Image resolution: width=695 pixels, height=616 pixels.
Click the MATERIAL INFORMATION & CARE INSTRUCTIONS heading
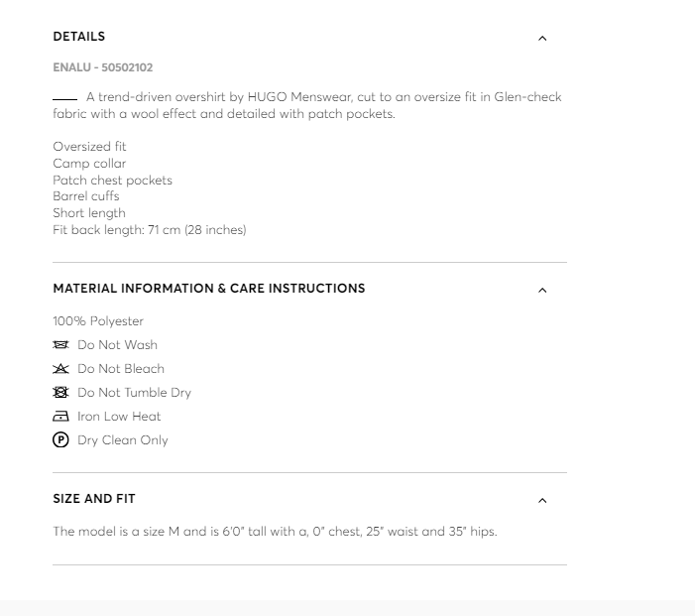209,289
